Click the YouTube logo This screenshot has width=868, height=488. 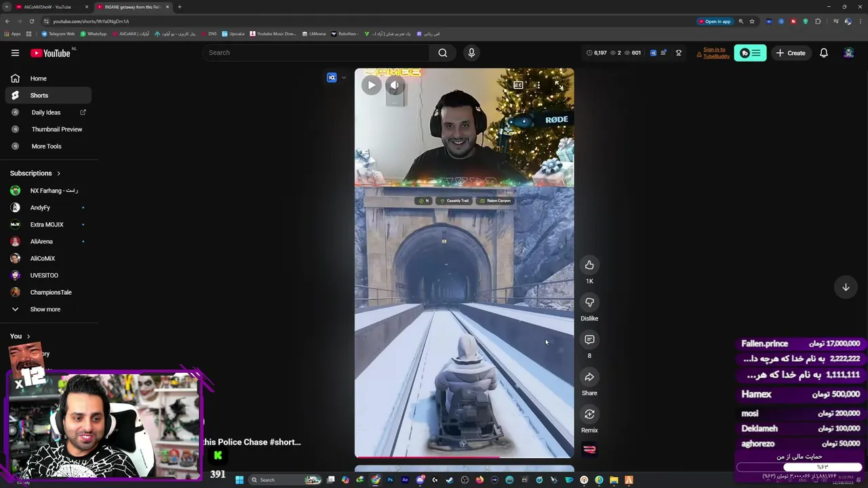pyautogui.click(x=50, y=53)
